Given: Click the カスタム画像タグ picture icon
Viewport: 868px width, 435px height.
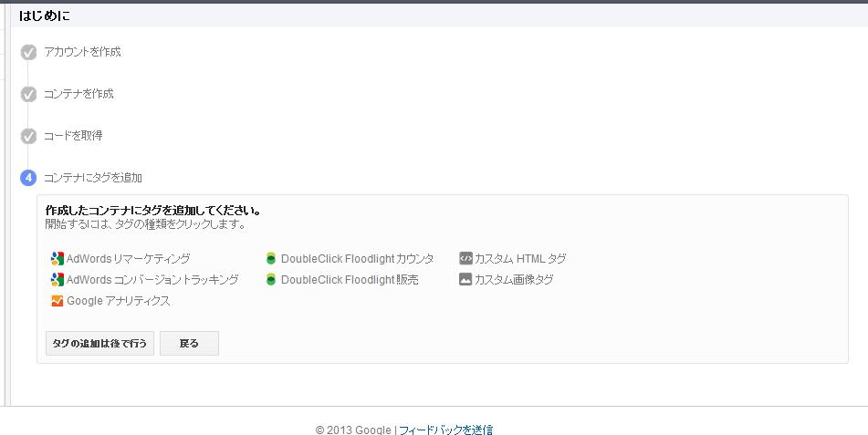Looking at the screenshot, I should (465, 279).
